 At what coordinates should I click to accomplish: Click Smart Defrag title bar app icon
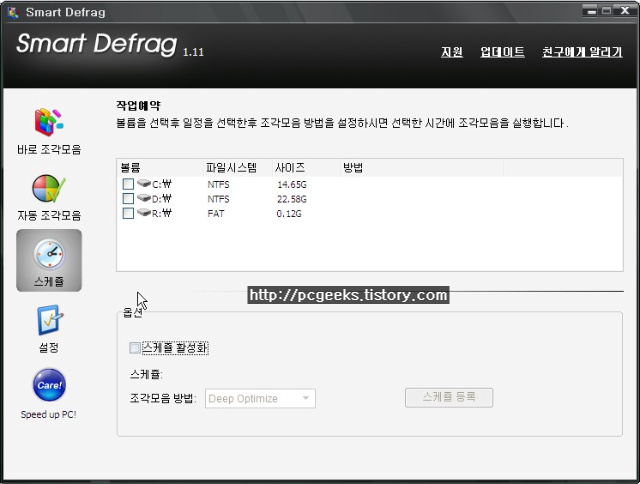coord(13,12)
